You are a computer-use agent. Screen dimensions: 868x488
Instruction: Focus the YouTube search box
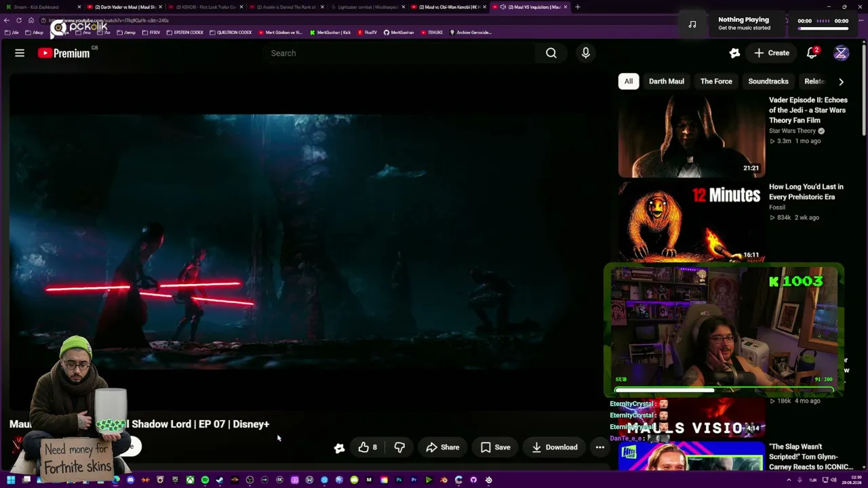point(400,53)
